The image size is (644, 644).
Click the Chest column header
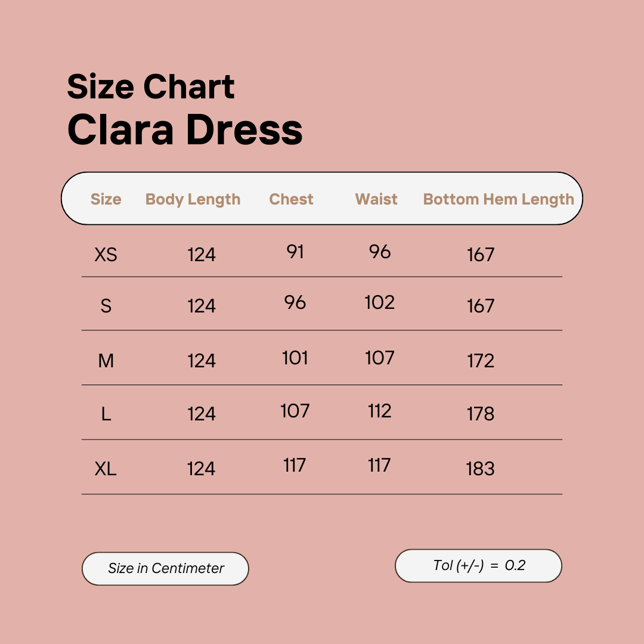[291, 199]
